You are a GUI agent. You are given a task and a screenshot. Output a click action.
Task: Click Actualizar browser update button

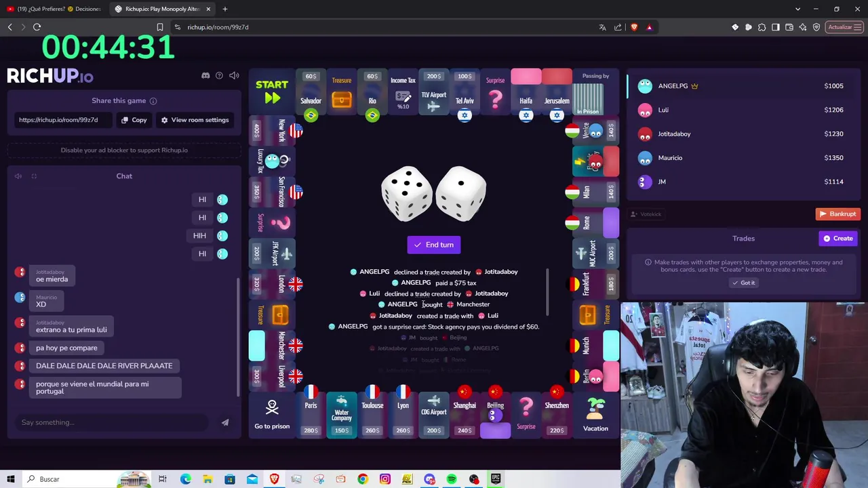844,27
